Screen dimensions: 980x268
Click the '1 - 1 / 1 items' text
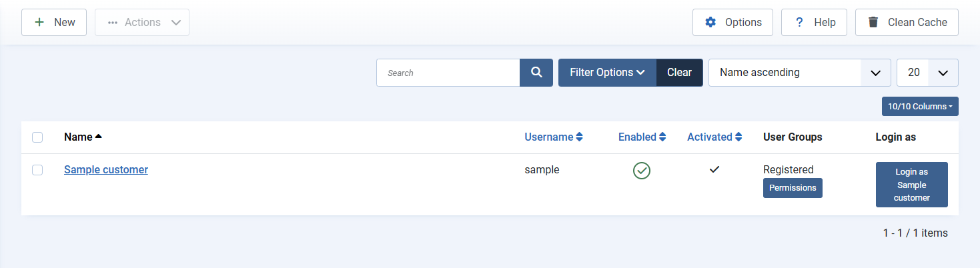coord(915,233)
